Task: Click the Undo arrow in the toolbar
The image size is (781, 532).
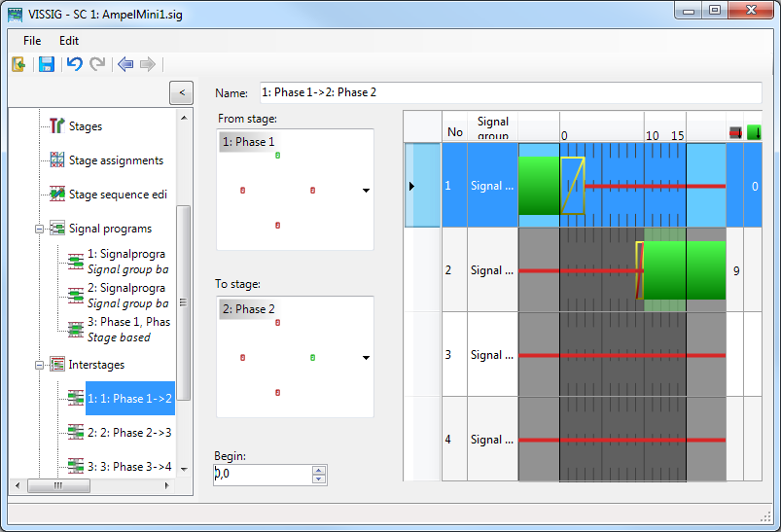Action: 74,64
